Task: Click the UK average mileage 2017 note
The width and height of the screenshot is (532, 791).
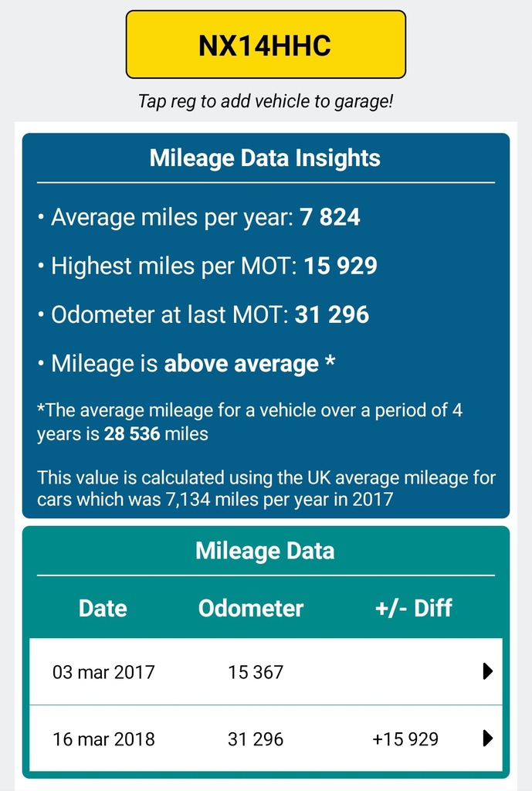Action: coord(266,488)
